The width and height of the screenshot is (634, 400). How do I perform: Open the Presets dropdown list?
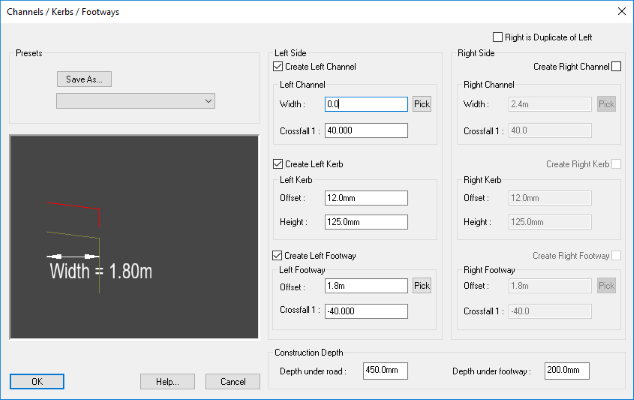(x=136, y=100)
